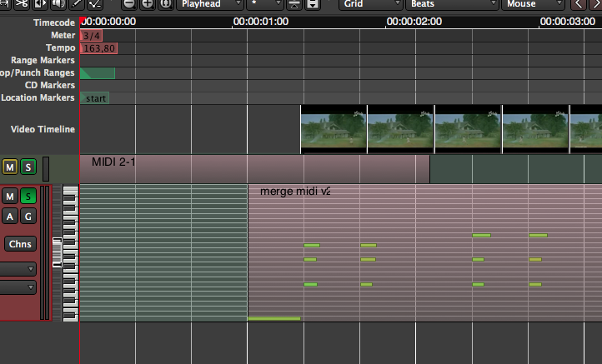Click the 163,80 tempo marker
The width and height of the screenshot is (602, 364).
pos(99,48)
